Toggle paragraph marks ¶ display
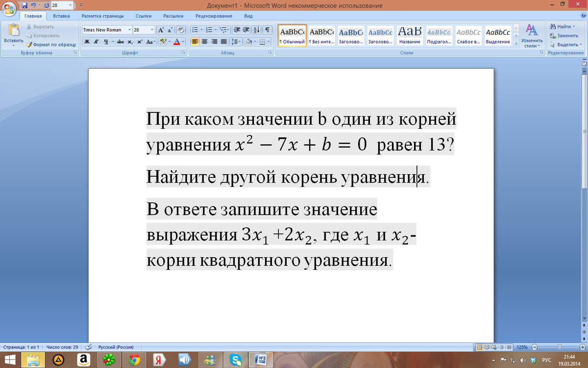588x368 pixels. pos(268,30)
